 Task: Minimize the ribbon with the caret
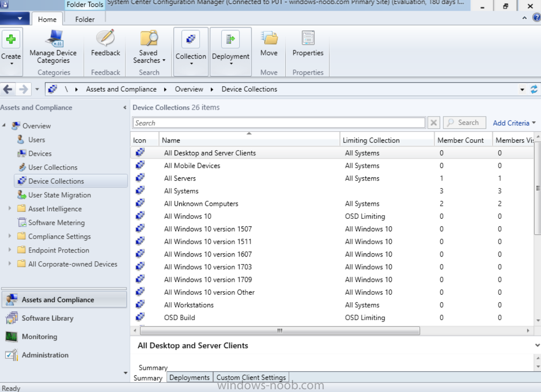click(524, 18)
